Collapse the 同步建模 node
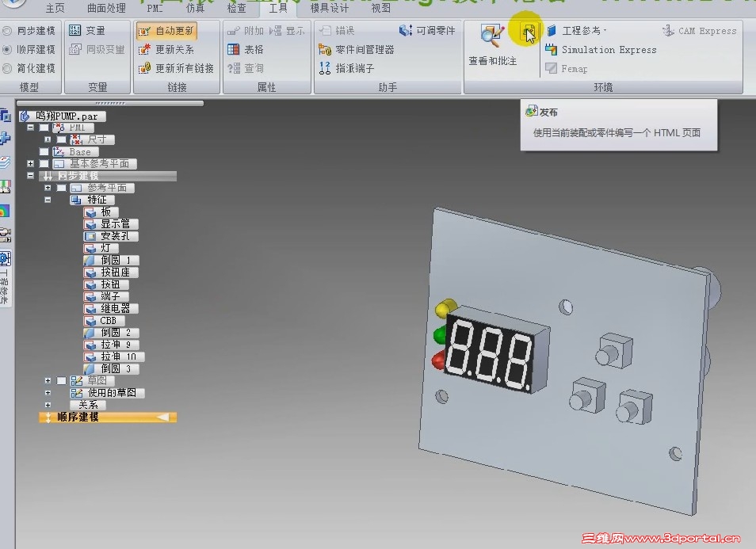756x549 pixels. tap(30, 176)
